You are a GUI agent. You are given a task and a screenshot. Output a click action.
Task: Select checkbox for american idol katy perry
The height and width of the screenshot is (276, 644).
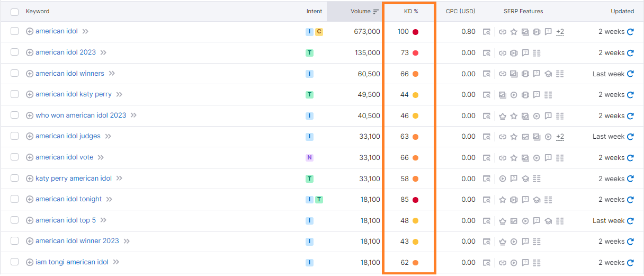(x=14, y=94)
